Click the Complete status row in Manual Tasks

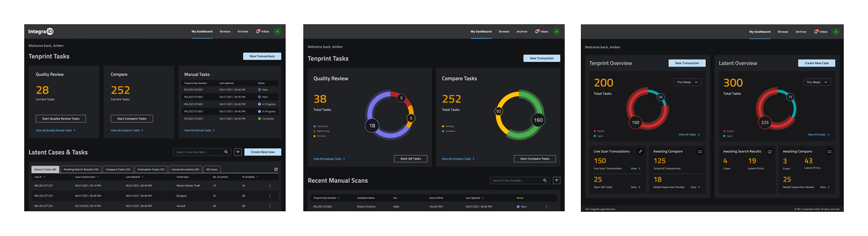[x=230, y=119]
